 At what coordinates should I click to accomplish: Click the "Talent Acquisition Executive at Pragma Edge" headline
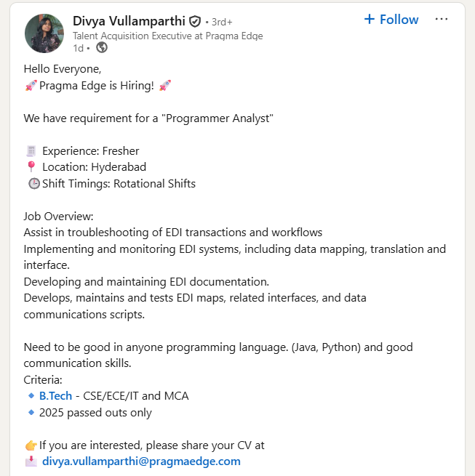tap(168, 36)
